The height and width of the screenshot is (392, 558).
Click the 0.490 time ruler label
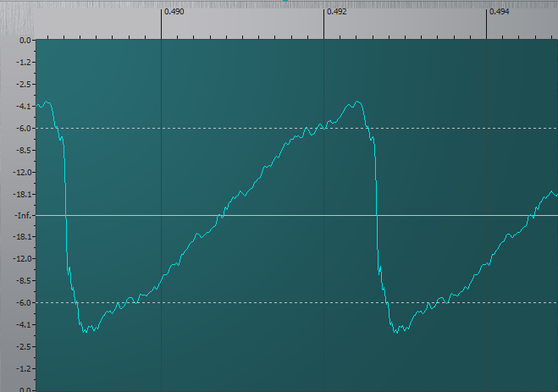[174, 12]
